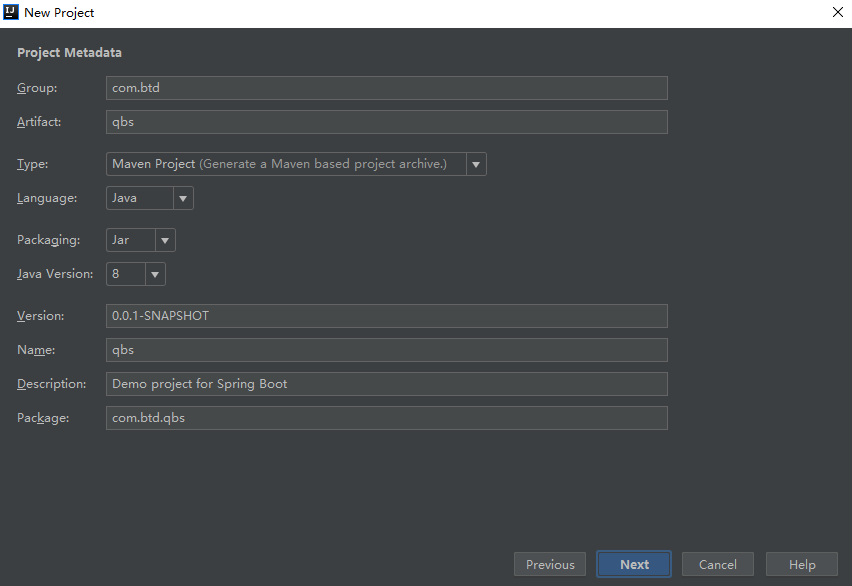Cancel the project creation
This screenshot has width=852, height=586.
[718, 564]
